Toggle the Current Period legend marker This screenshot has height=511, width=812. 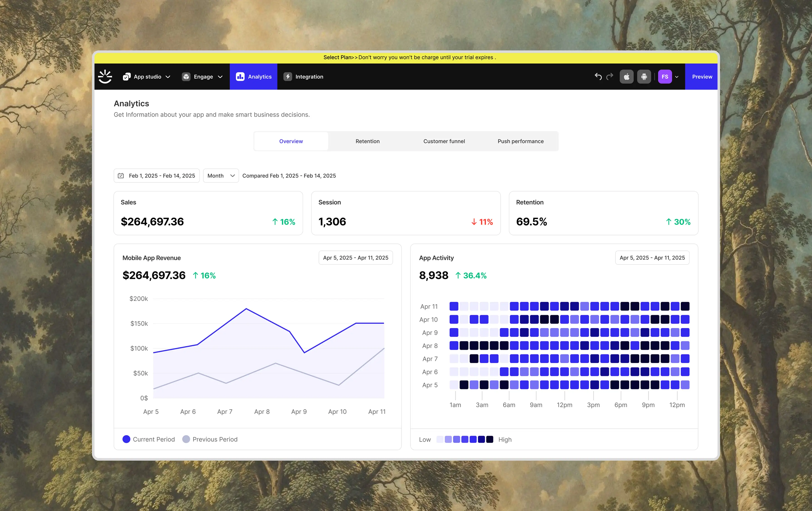(126, 439)
